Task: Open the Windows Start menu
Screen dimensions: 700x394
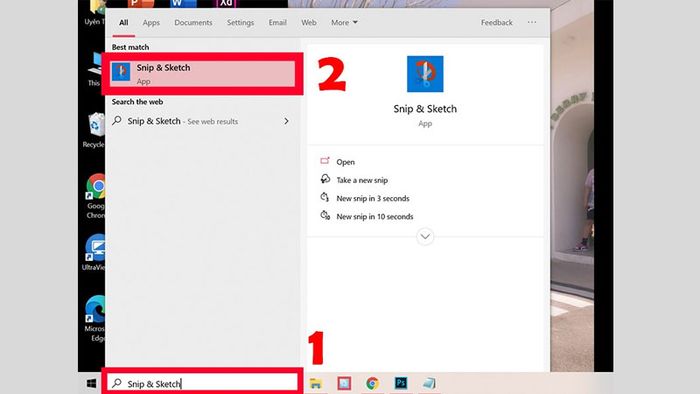Action: tap(92, 383)
